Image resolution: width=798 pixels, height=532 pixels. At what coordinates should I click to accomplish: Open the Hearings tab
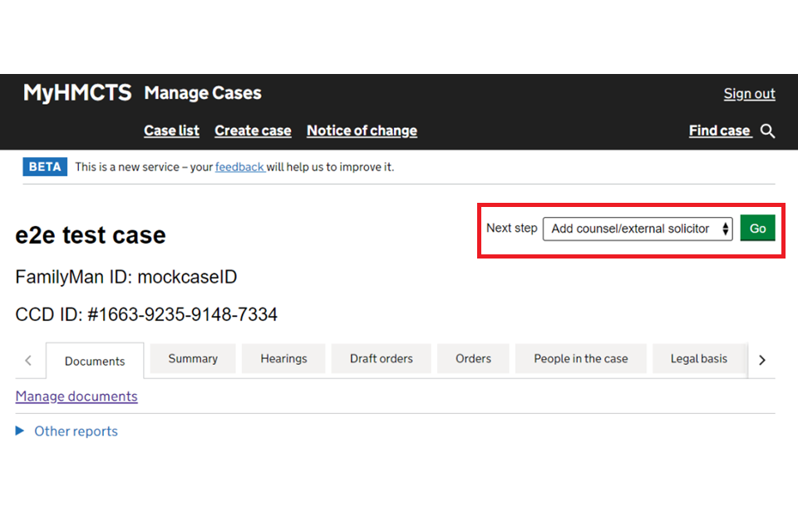(283, 359)
